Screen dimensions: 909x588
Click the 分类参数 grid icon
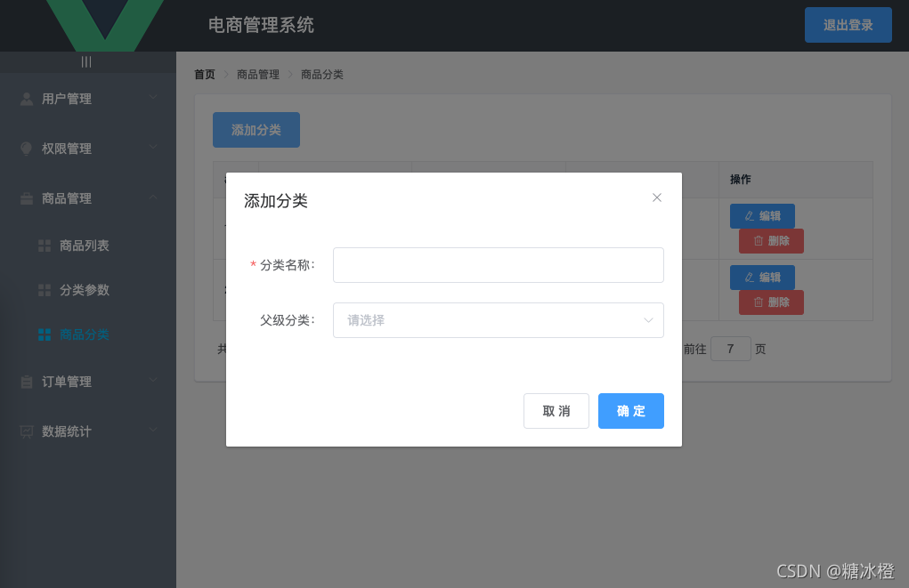click(44, 290)
